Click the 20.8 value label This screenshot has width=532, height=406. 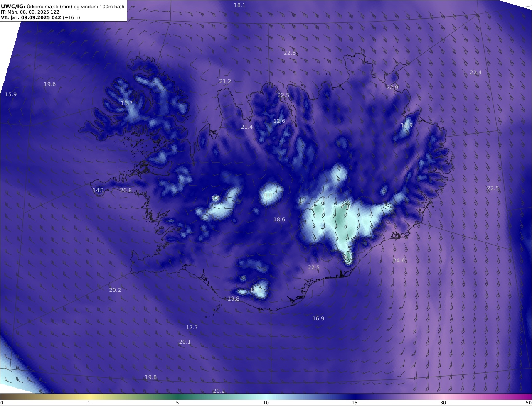coord(126,191)
